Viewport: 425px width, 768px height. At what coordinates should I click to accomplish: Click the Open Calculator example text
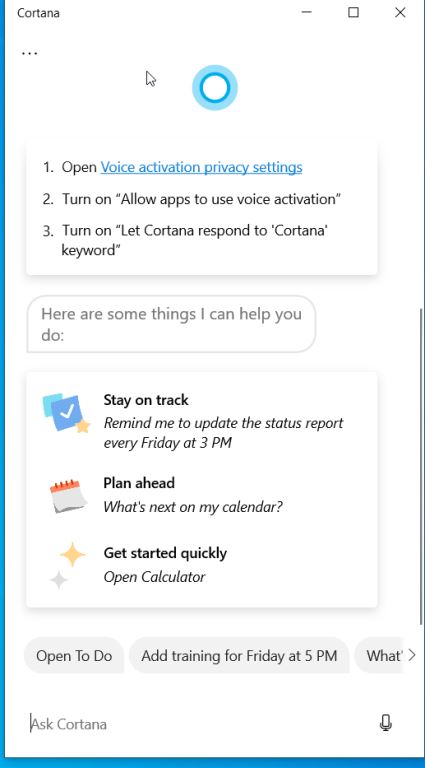(x=154, y=577)
